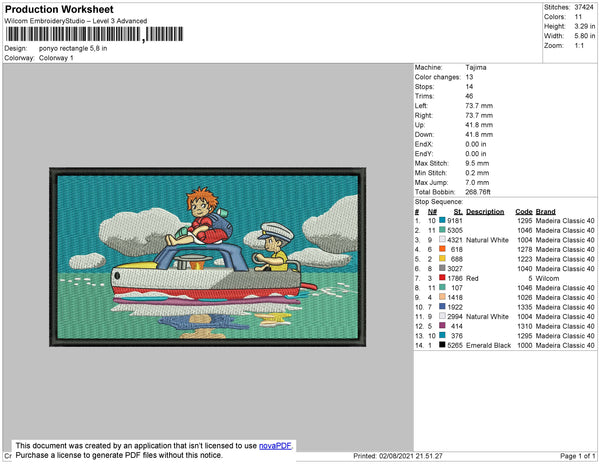The width and height of the screenshot is (600, 464).
Task: Pick the peach swatch with 1418 stitches
Action: pos(442,297)
